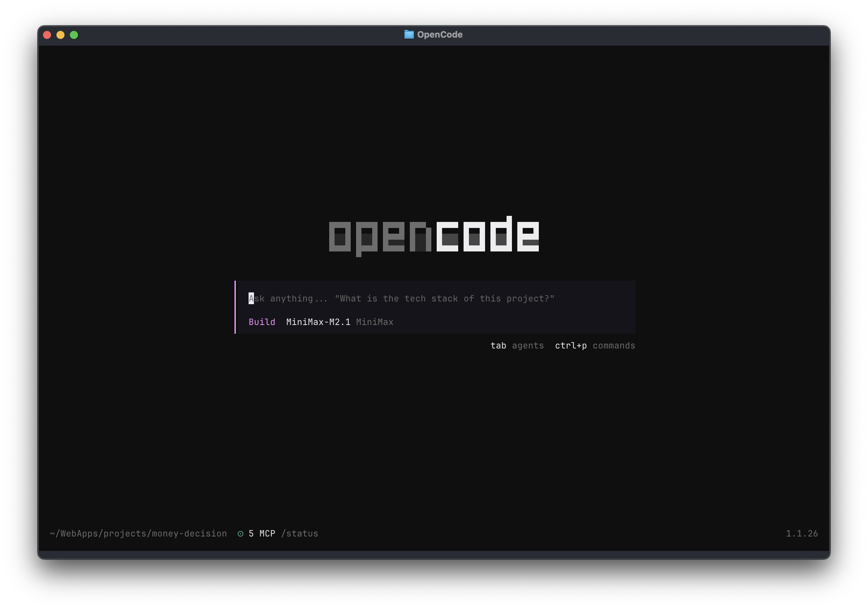Click the MCP status circle icon
The width and height of the screenshot is (868, 609).
coord(241,533)
